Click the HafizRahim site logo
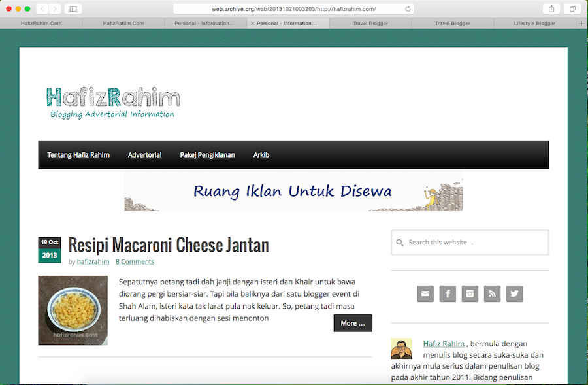 pyautogui.click(x=113, y=103)
